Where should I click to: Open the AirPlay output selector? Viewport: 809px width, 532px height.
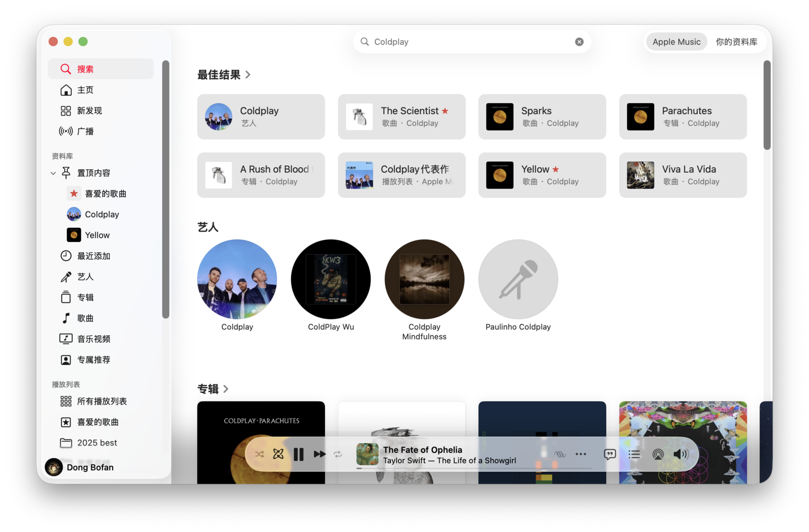658,455
